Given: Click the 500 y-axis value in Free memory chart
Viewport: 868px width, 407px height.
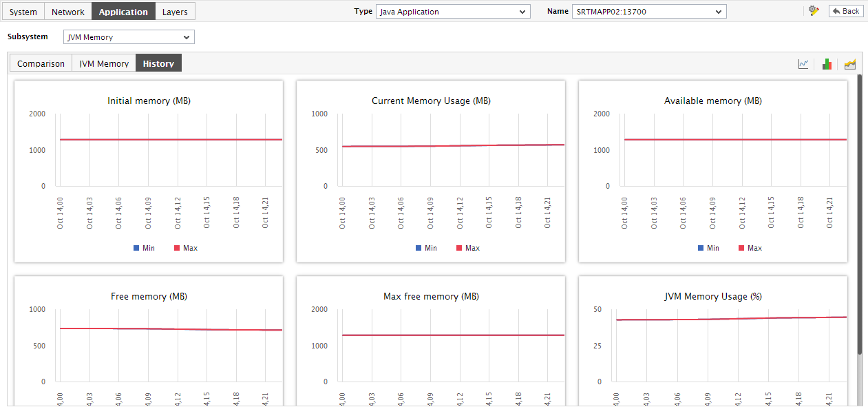Looking at the screenshot, I should (x=39, y=346).
